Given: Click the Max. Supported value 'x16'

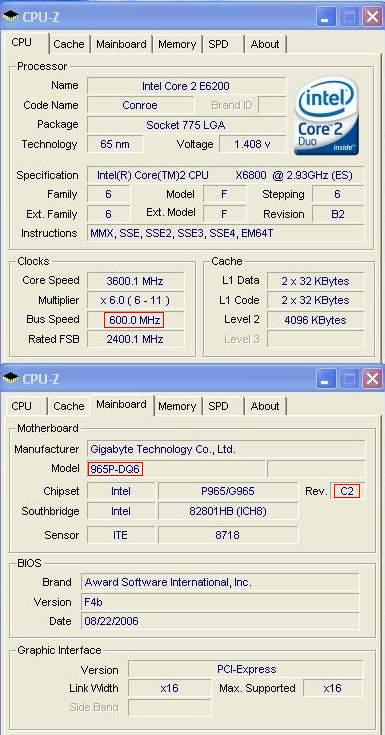Looking at the screenshot, I should click(x=333, y=689).
